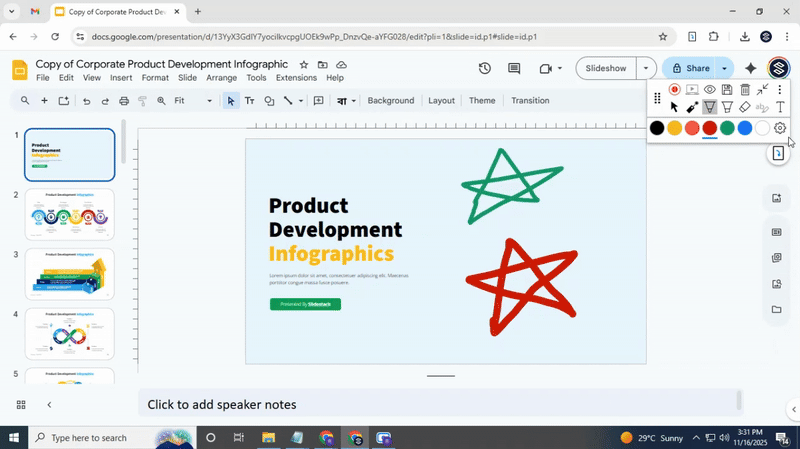Expand the Slideshow options dropdown arrow
Image resolution: width=800 pixels, height=449 pixels.
[647, 69]
